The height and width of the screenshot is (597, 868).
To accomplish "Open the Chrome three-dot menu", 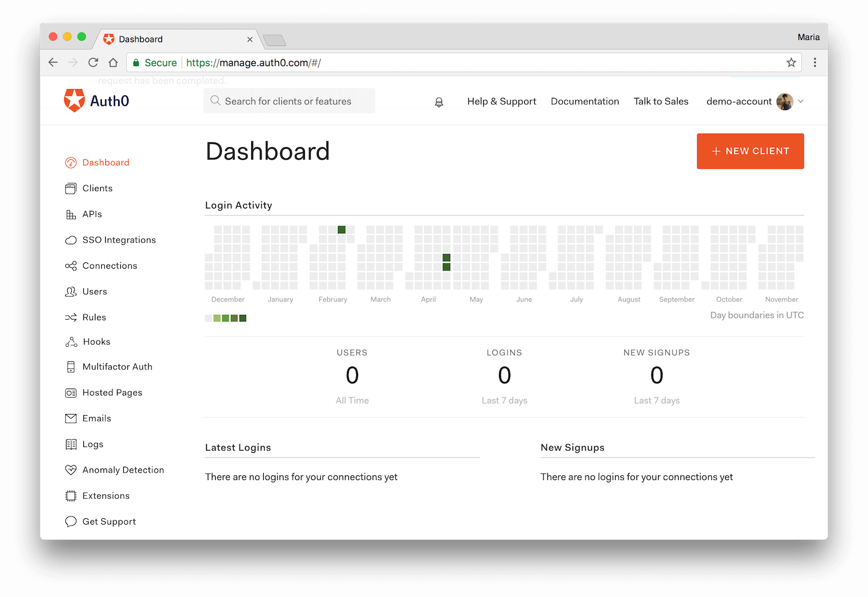I will coord(815,63).
